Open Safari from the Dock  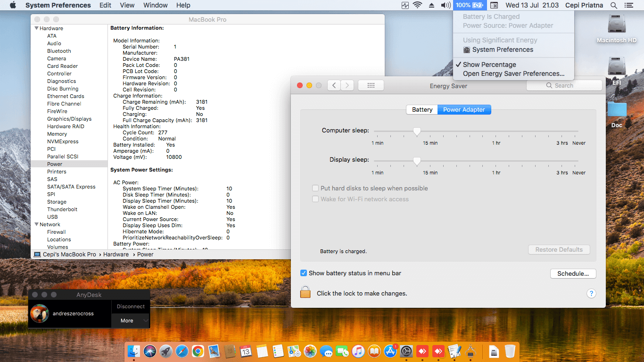point(182,351)
